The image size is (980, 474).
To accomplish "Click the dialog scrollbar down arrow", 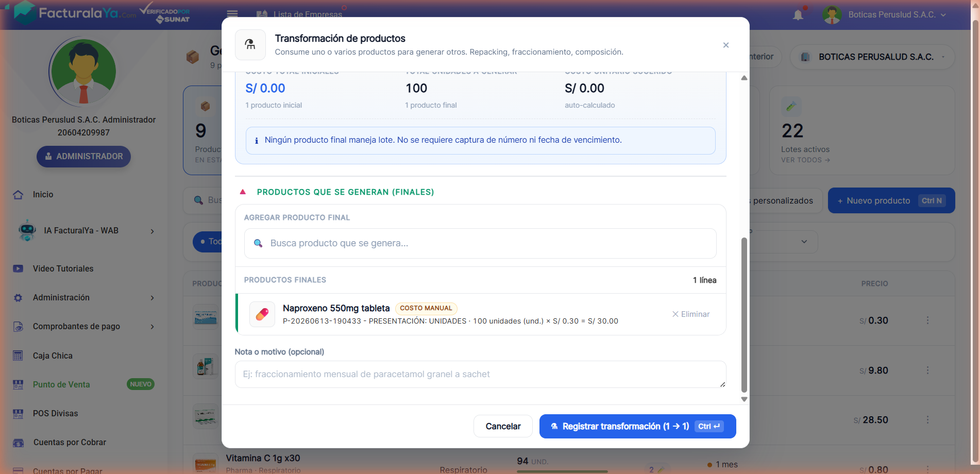I will click(744, 399).
